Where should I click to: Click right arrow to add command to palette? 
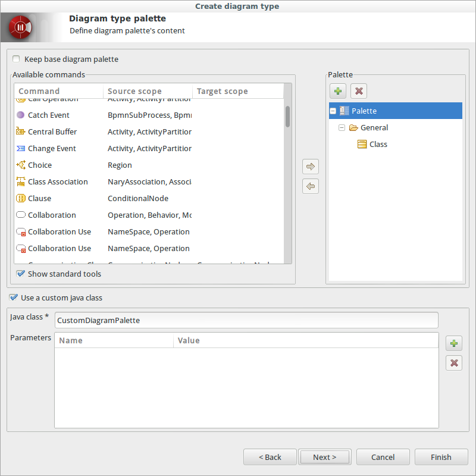point(311,166)
